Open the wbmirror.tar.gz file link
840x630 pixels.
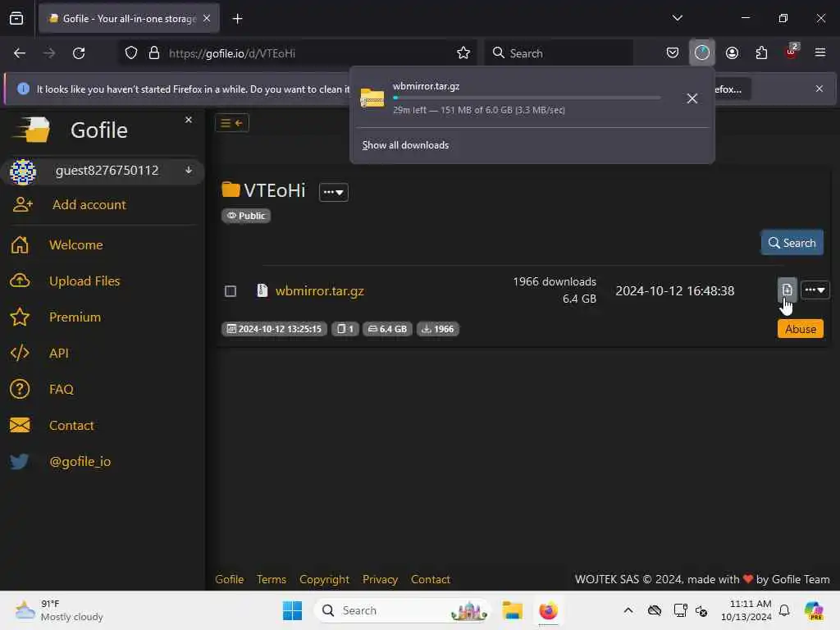[320, 291]
